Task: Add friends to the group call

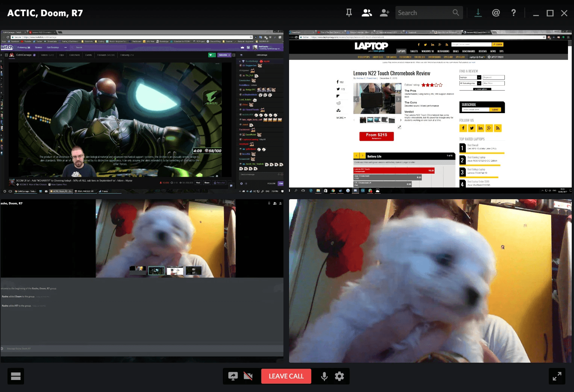Action: click(385, 13)
